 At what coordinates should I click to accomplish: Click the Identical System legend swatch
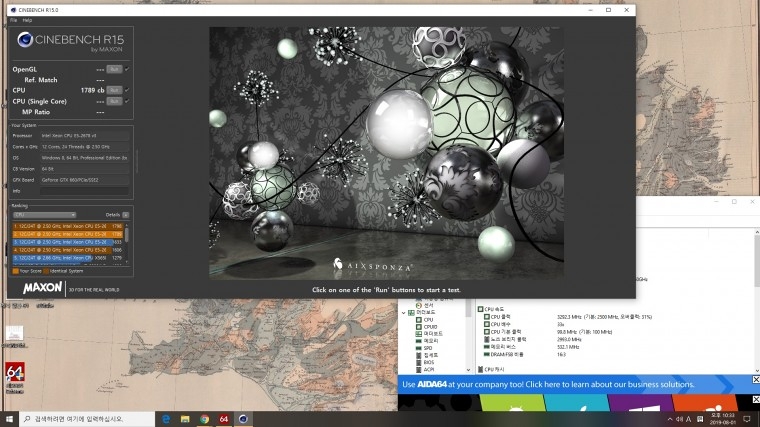pos(46,271)
